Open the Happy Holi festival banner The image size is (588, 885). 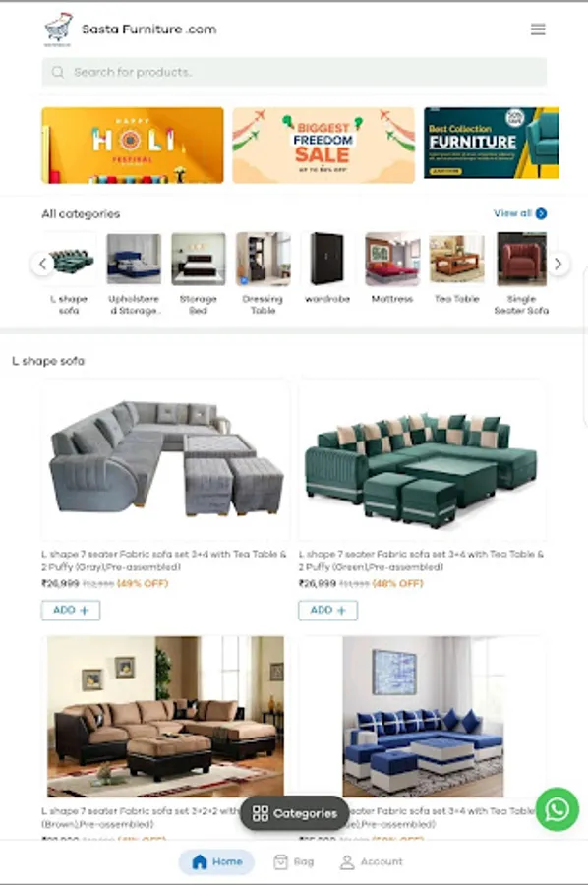[133, 146]
